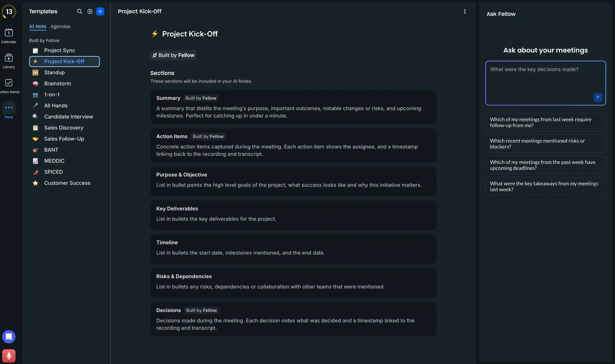Click the microphone recording icon
This screenshot has width=615, height=364.
(9, 356)
